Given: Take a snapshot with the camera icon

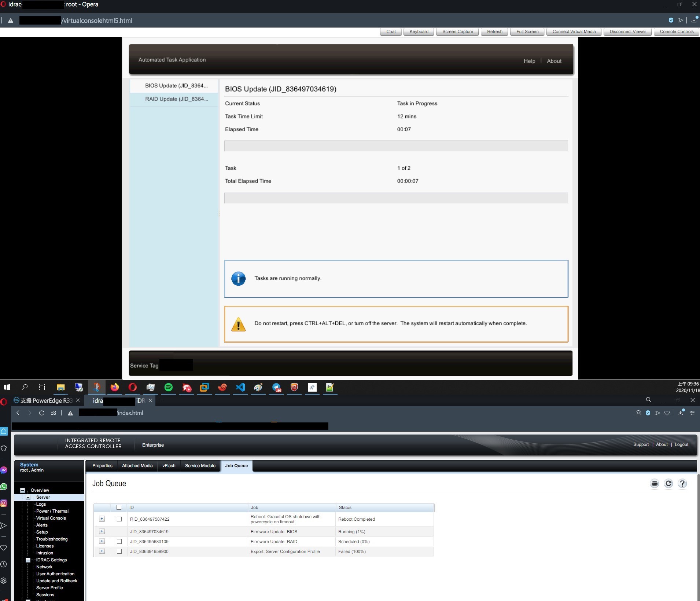Looking at the screenshot, I should (638, 413).
